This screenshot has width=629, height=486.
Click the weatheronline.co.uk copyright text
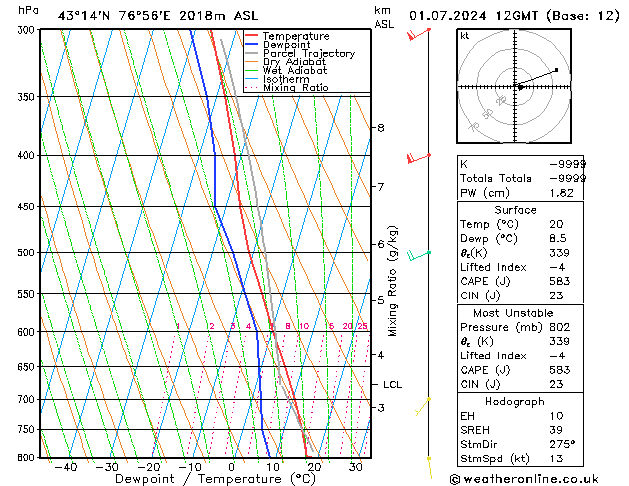[524, 479]
